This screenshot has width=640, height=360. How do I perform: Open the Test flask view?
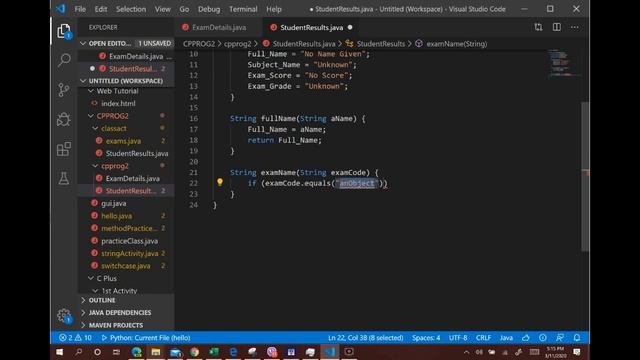click(x=64, y=178)
